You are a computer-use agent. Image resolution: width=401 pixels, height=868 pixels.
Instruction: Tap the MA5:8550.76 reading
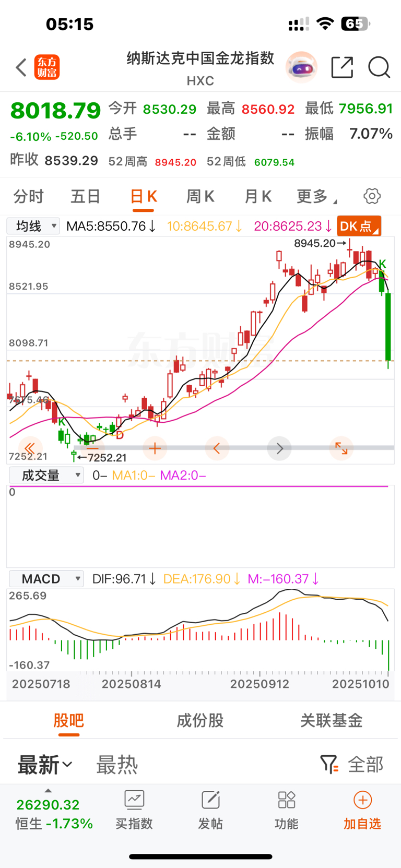tap(111, 226)
